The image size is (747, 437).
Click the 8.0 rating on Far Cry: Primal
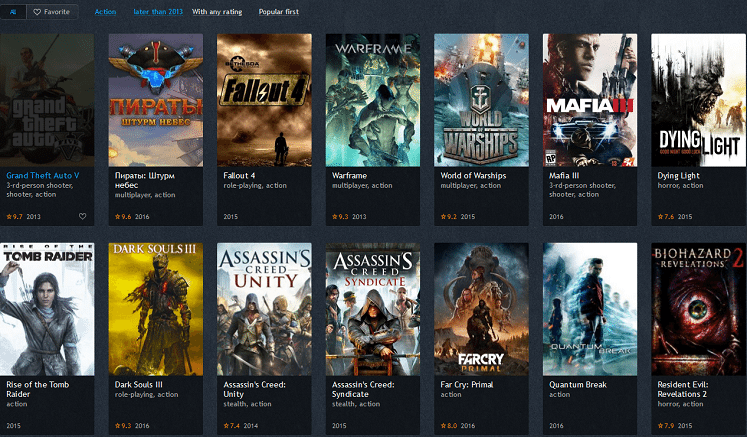coord(449,426)
